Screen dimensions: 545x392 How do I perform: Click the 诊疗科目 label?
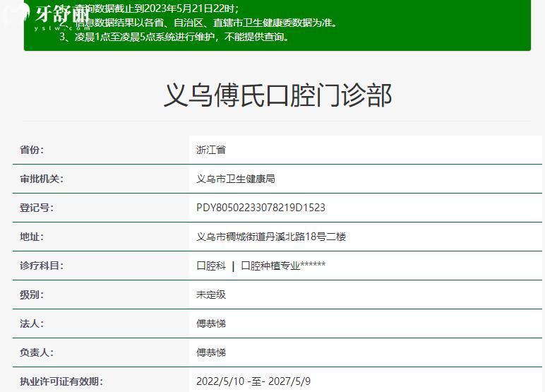pyautogui.click(x=42, y=266)
